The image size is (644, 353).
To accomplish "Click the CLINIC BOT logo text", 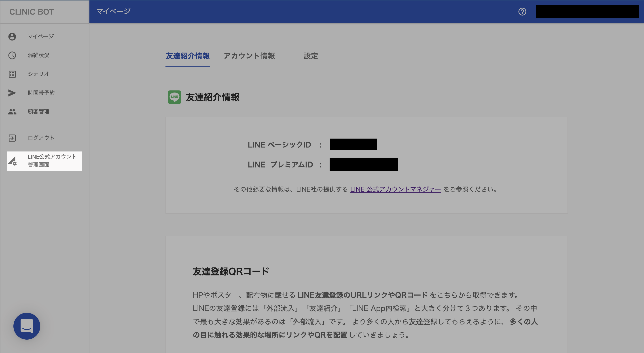I will point(32,12).
